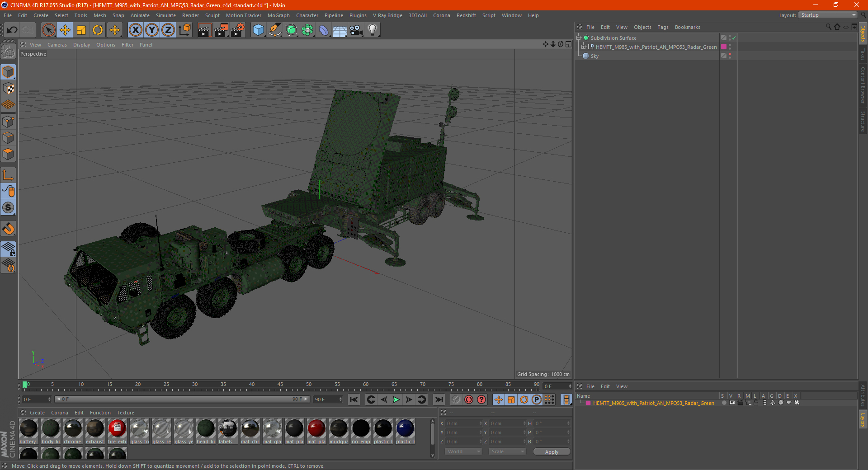The width and height of the screenshot is (868, 470).
Task: Toggle Workplane lock icon
Action: 9,249
